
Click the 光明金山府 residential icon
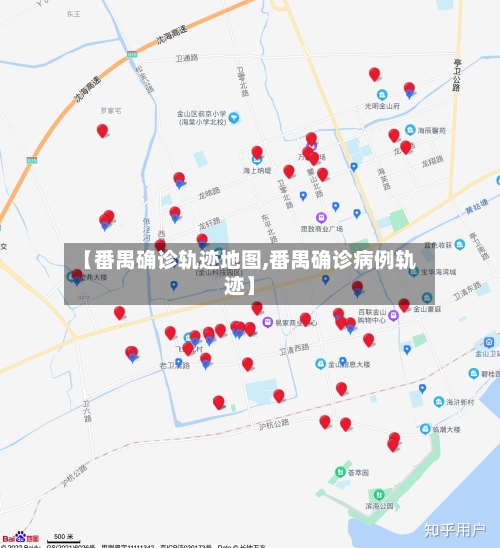click(x=382, y=95)
